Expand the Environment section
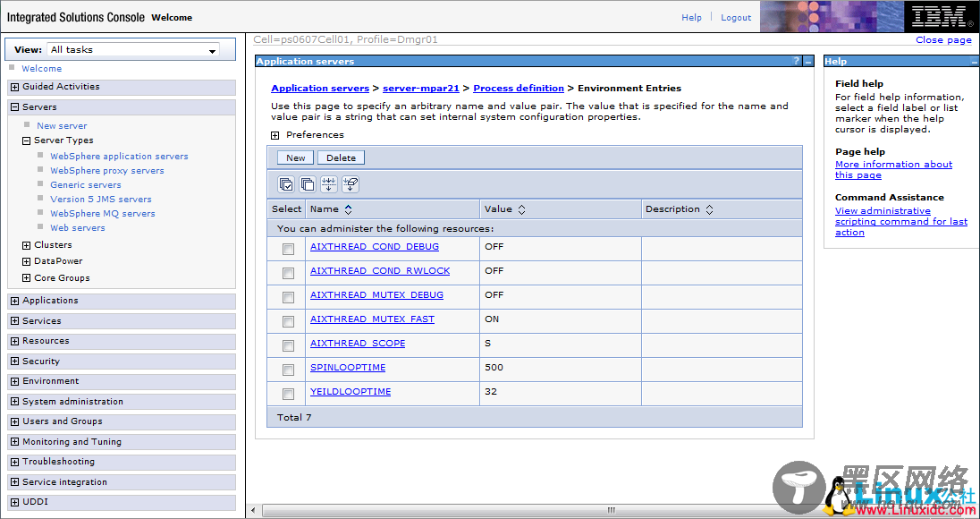 [15, 381]
